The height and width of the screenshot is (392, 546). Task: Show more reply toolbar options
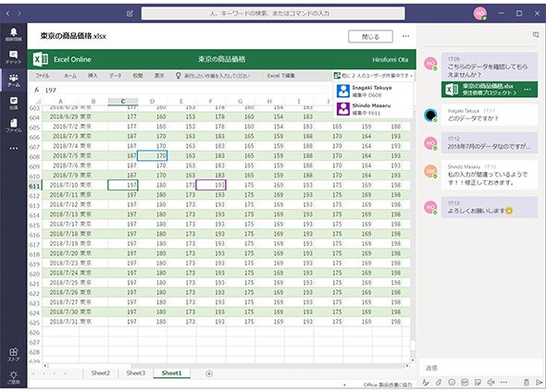503,382
